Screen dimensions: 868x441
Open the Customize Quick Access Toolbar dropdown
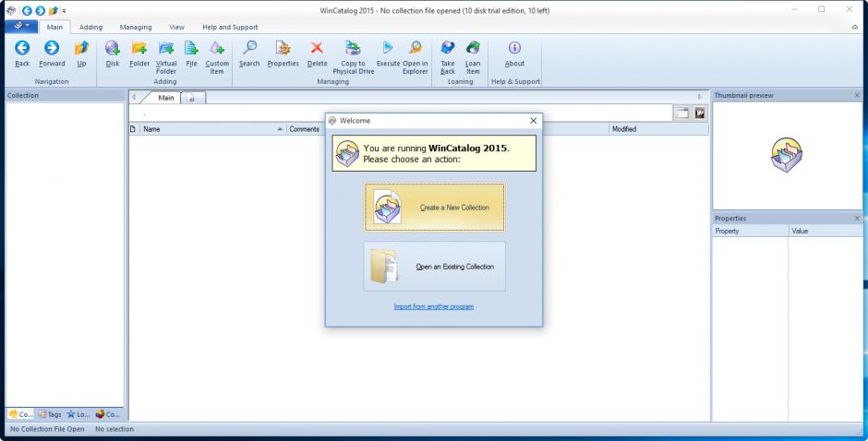click(65, 10)
